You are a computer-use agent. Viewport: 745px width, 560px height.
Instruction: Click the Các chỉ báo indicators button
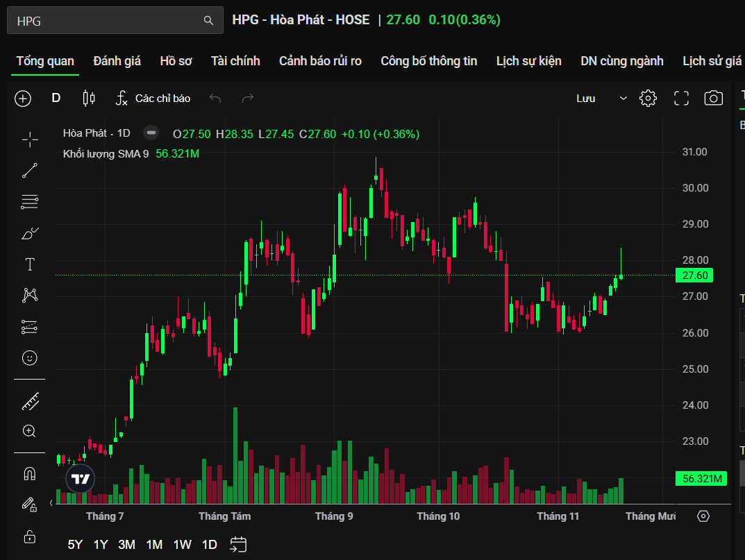153,99
